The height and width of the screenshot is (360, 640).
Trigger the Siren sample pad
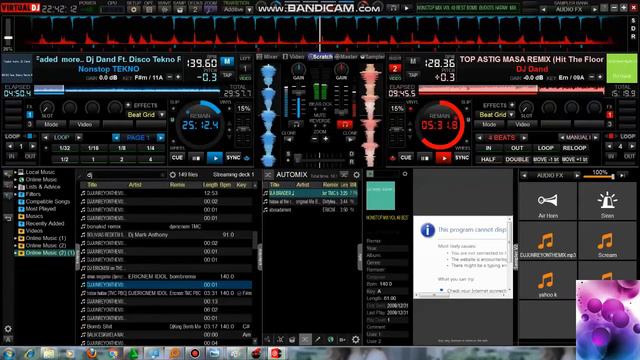pyautogui.click(x=607, y=202)
